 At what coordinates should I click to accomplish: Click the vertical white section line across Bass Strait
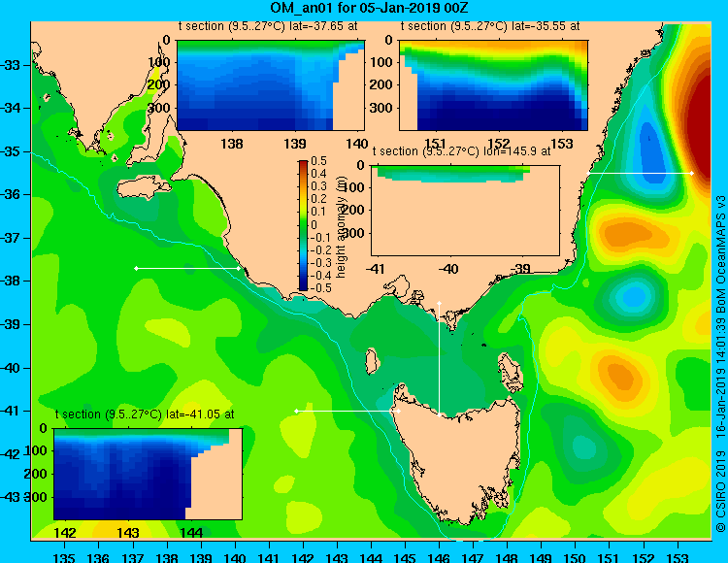[439, 359]
